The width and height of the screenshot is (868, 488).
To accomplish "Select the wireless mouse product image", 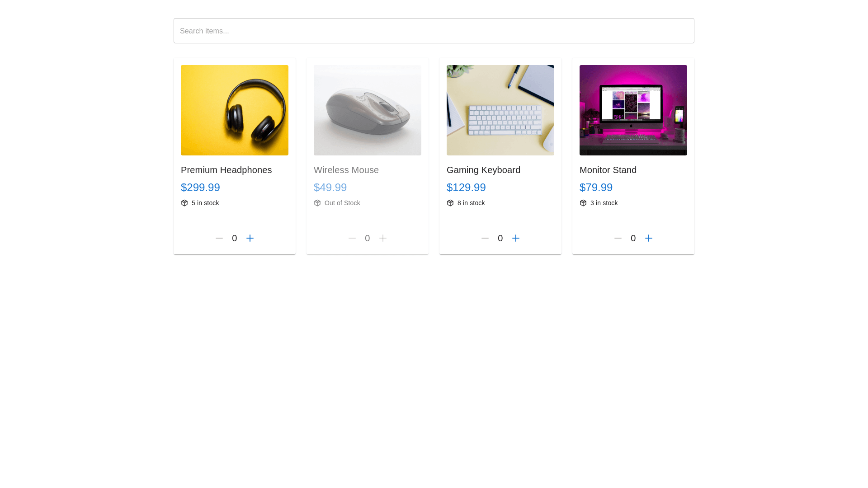I will [367, 110].
